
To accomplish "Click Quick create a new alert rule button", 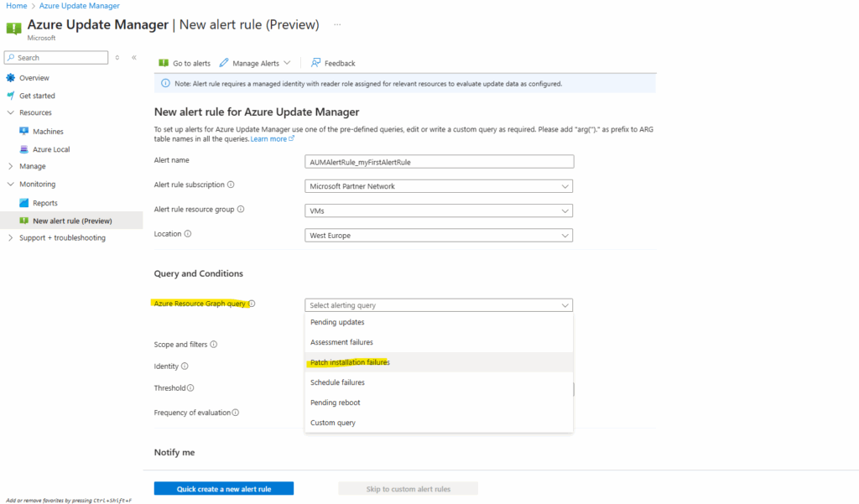I will coord(223,489).
